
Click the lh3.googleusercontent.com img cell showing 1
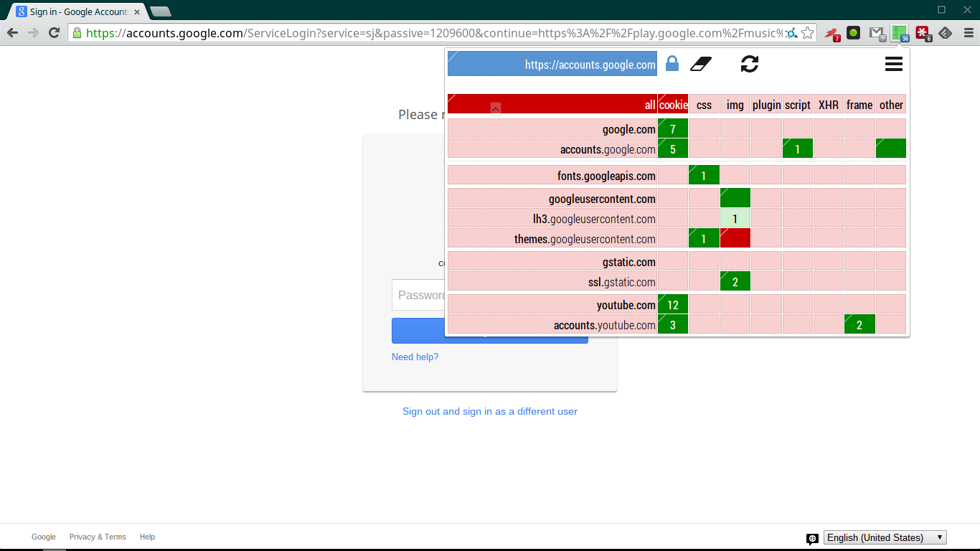pyautogui.click(x=735, y=218)
